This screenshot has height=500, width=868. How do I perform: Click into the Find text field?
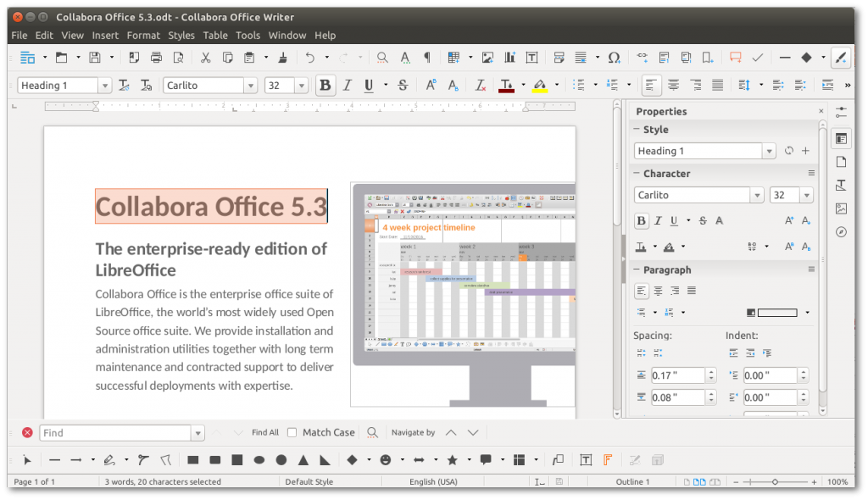coord(115,433)
